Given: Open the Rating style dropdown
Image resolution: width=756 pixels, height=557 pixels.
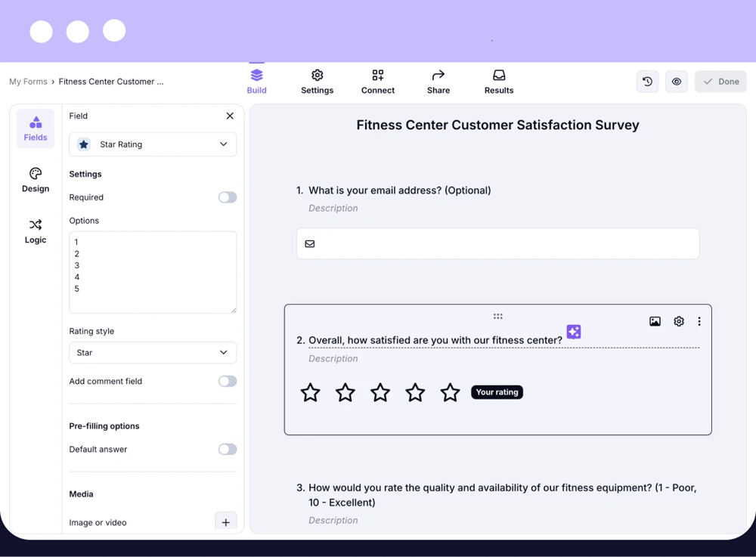Looking at the screenshot, I should coord(153,352).
